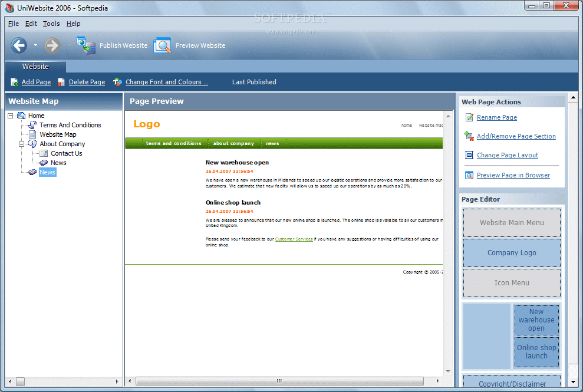
Task: Open the Preview Page in Browser link
Action: point(513,175)
